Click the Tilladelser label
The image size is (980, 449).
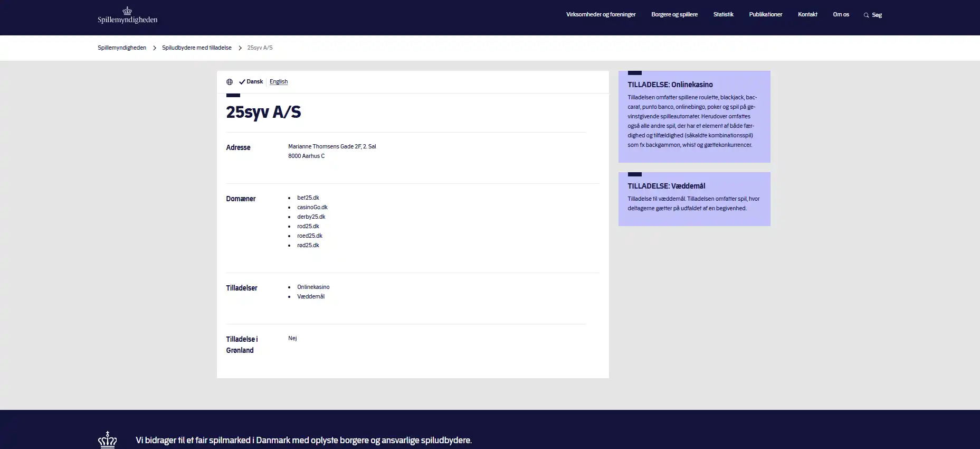pyautogui.click(x=242, y=288)
